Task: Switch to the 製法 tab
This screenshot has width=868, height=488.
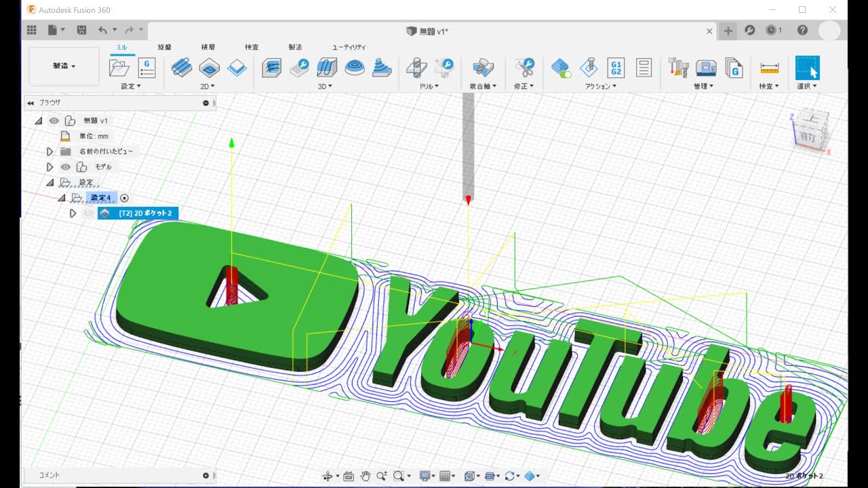Action: coord(295,47)
